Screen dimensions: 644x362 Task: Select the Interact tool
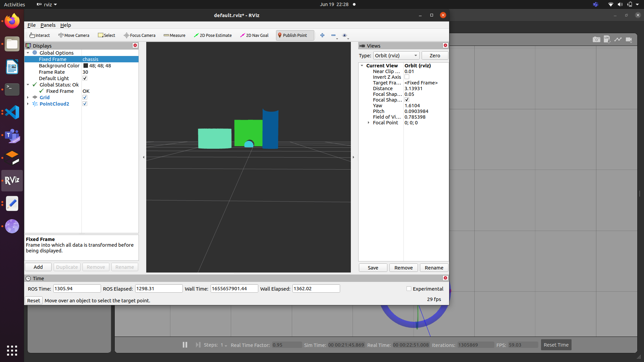(39, 35)
